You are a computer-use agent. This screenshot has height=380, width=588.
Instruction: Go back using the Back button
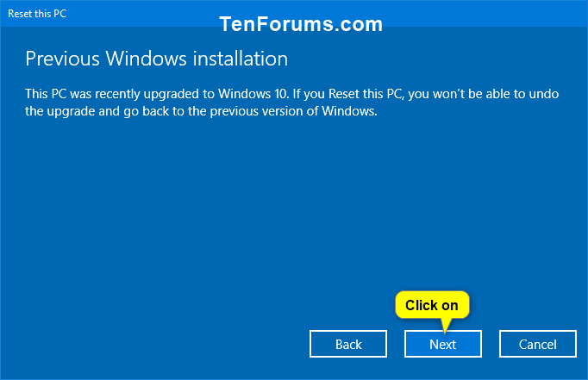coord(348,344)
